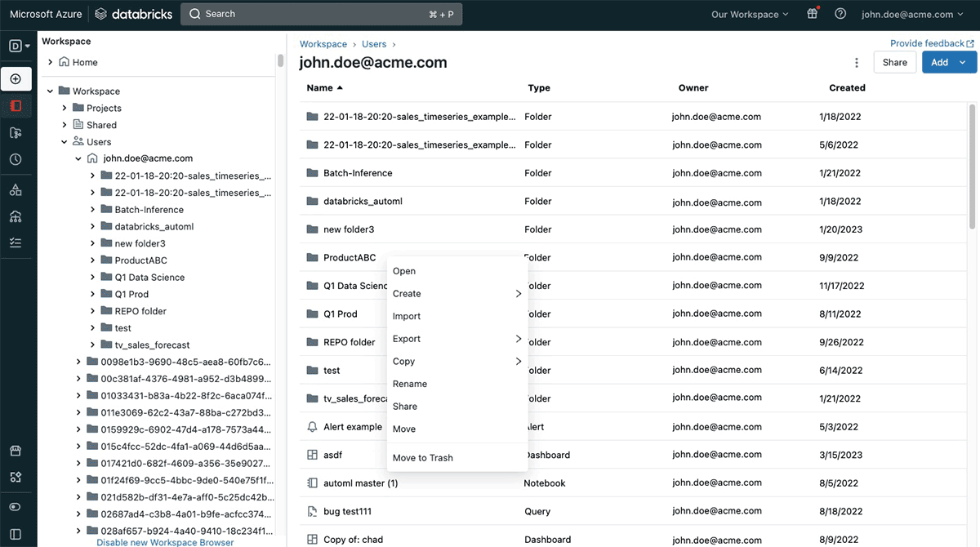Image resolution: width=980 pixels, height=547 pixels.
Task: Collapse the Users node in the tree
Action: tap(64, 141)
